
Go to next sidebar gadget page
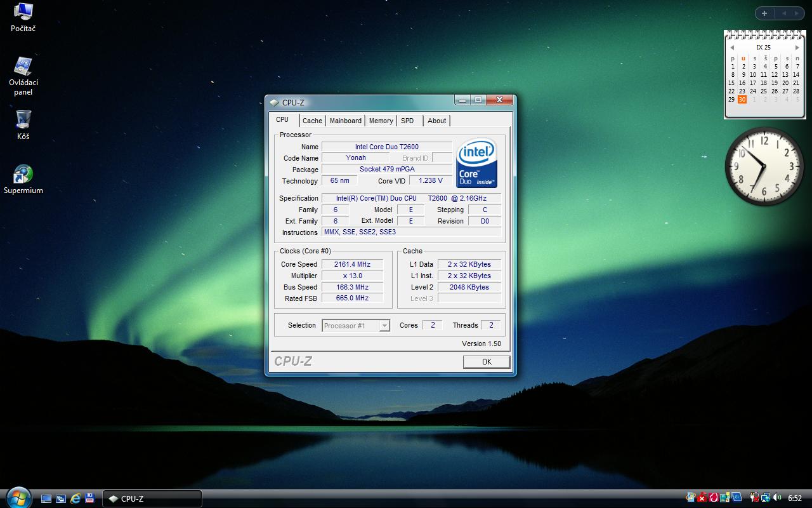(x=797, y=13)
